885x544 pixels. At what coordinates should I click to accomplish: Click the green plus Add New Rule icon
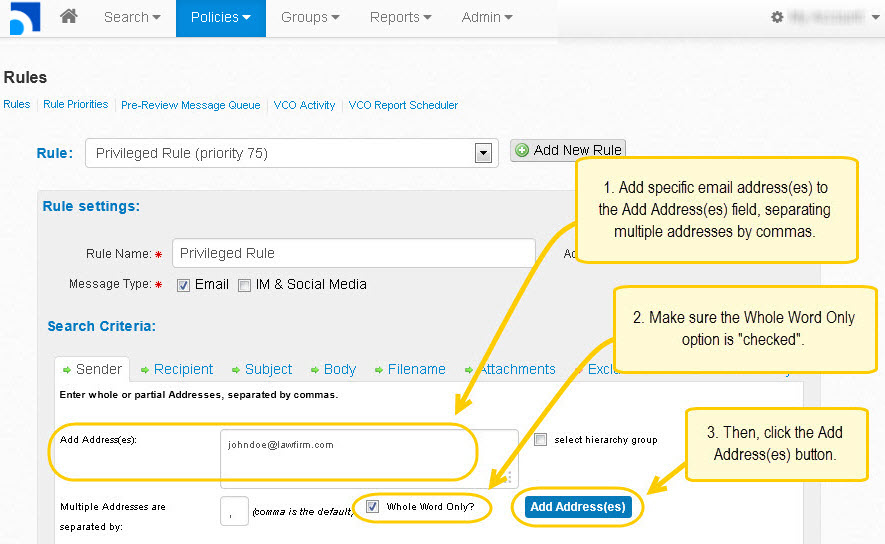[x=522, y=150]
